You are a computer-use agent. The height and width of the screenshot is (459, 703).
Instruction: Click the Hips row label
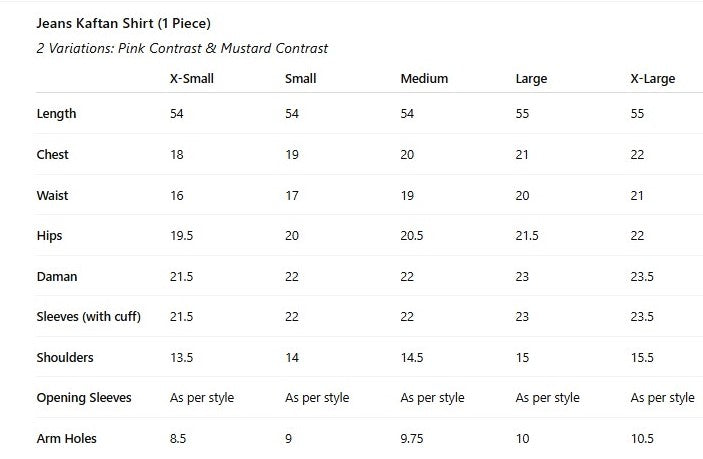click(x=49, y=236)
